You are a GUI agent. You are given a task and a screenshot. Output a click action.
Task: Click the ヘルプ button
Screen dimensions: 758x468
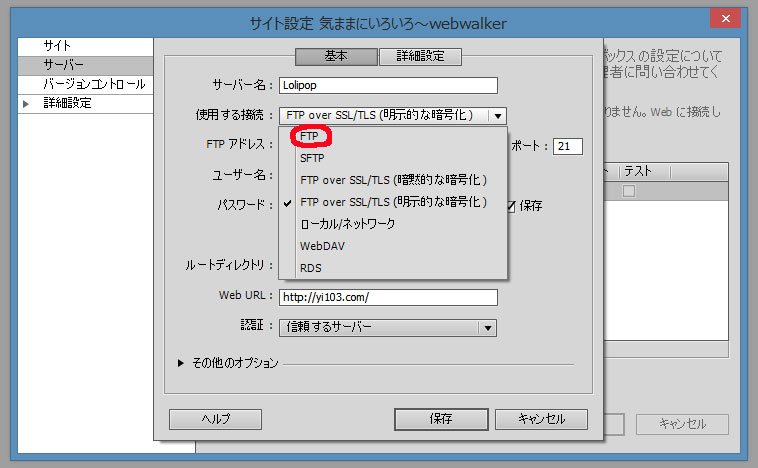pyautogui.click(x=215, y=419)
